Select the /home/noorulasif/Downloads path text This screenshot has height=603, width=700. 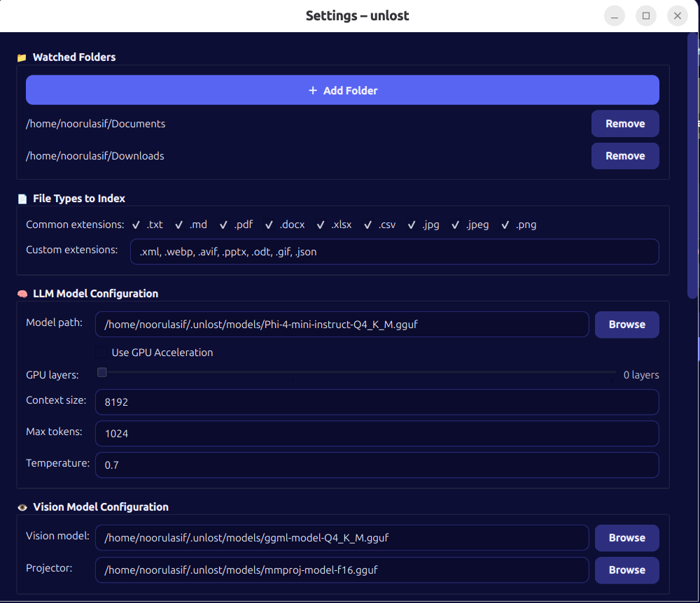[x=95, y=156]
